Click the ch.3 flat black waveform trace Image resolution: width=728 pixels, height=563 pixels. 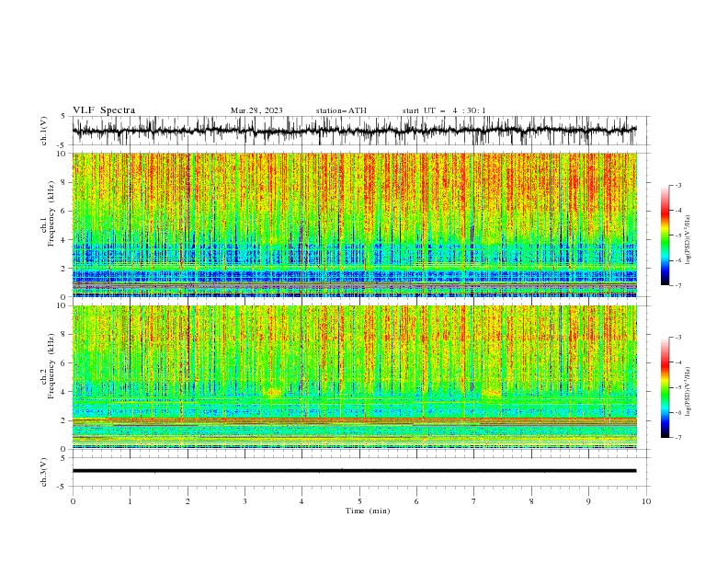[x=354, y=471]
